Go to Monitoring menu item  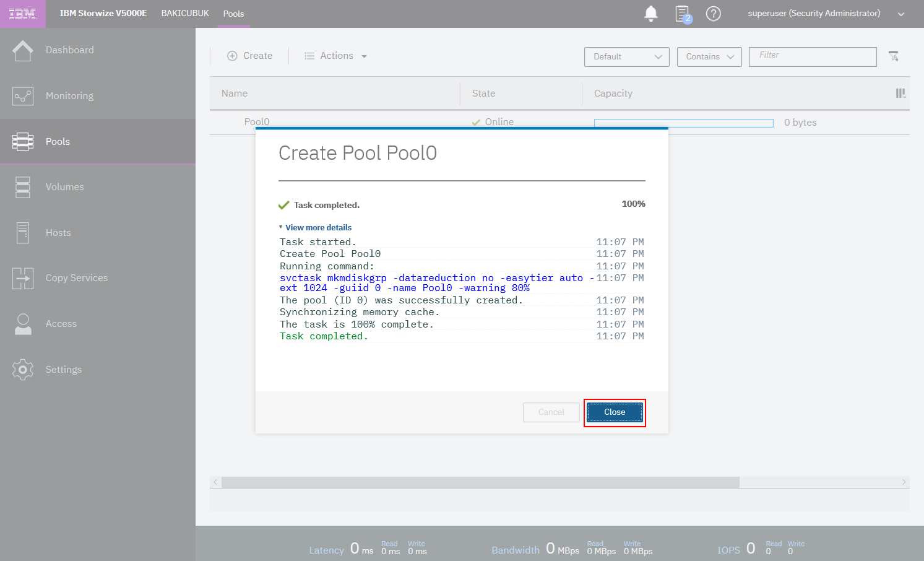pos(70,96)
